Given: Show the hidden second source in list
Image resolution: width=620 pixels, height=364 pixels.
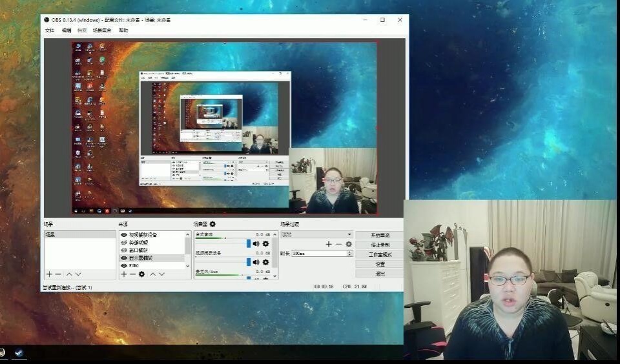Looking at the screenshot, I should pos(124,243).
